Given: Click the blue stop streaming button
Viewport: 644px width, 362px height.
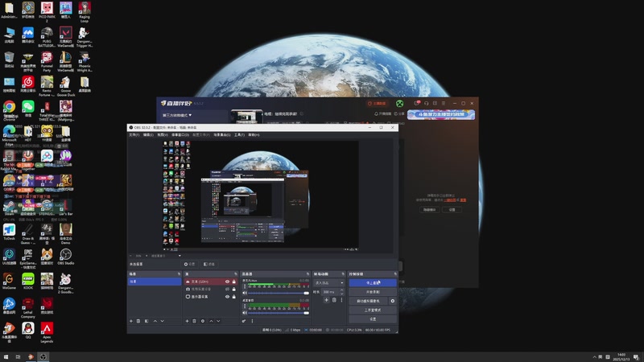Looking at the screenshot, I should click(x=373, y=283).
